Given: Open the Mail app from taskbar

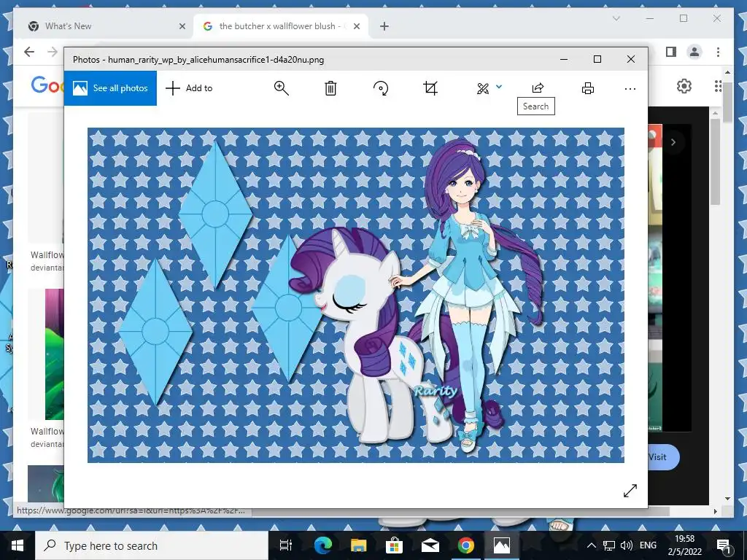Looking at the screenshot, I should pyautogui.click(x=430, y=545).
